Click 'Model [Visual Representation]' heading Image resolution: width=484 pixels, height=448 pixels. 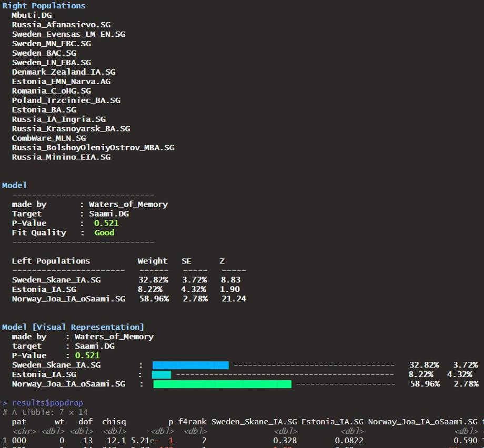pyautogui.click(x=73, y=327)
